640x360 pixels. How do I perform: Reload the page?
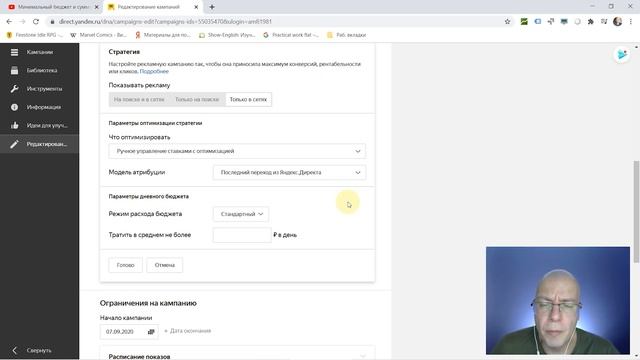(36, 21)
